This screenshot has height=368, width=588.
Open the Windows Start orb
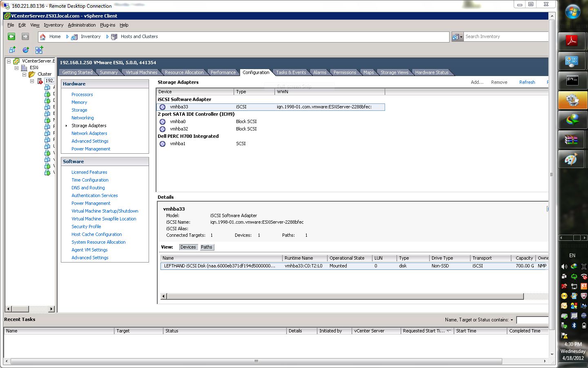pos(572,11)
